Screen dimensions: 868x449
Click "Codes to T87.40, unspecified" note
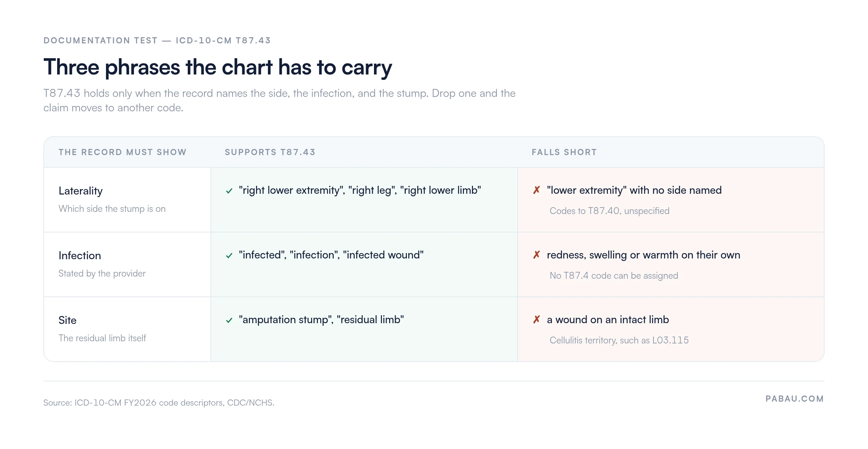tap(609, 211)
